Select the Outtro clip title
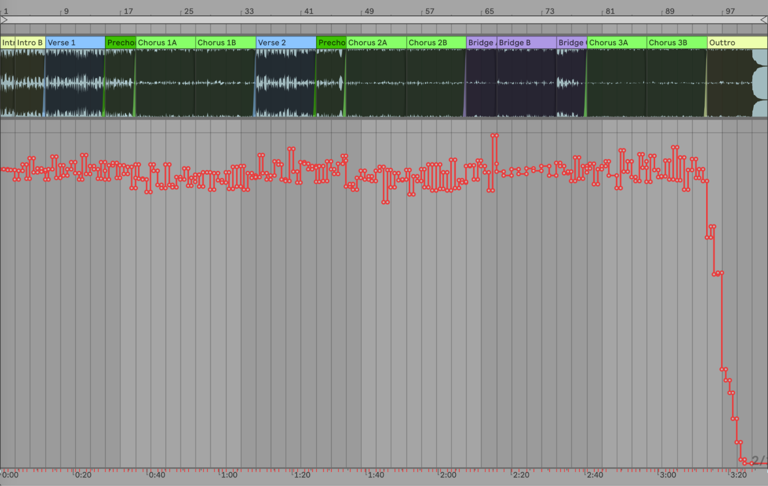 [x=728, y=43]
